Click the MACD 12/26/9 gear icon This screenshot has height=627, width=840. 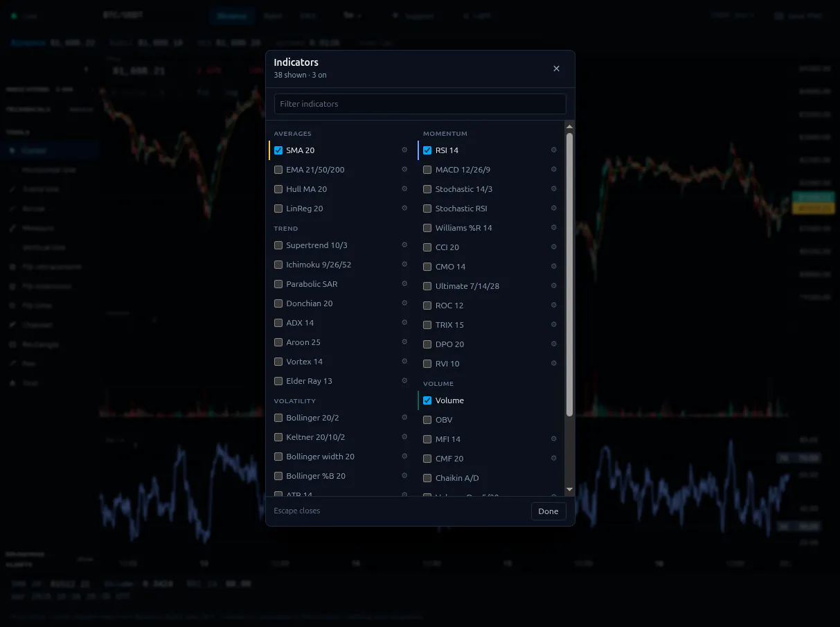(553, 169)
